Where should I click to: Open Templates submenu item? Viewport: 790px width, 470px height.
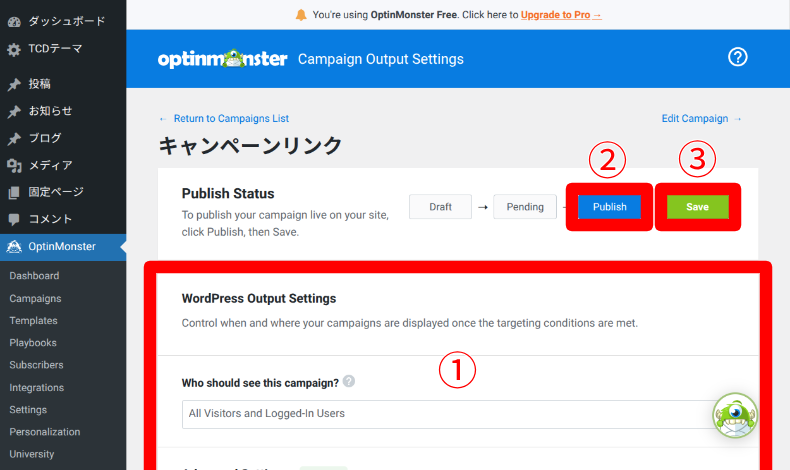(33, 320)
